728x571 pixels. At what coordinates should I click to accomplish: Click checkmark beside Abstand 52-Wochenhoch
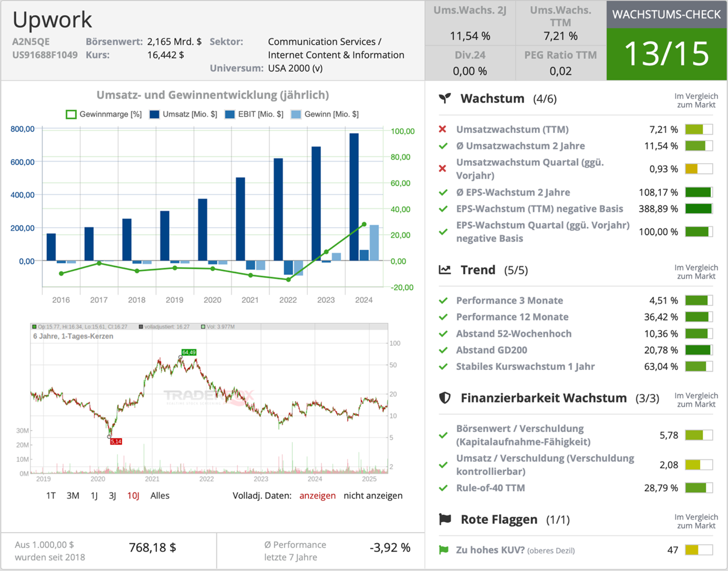coord(443,334)
